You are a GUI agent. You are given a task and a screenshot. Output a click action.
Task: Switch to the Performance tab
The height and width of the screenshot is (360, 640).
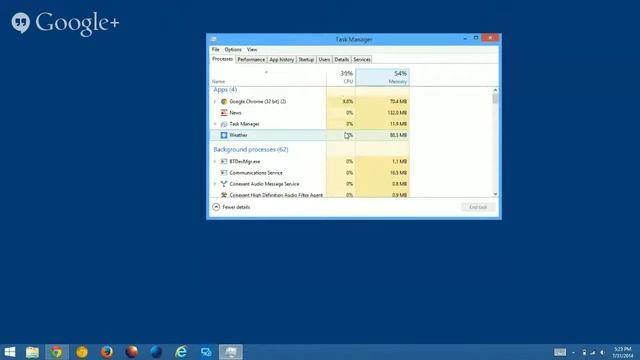[x=251, y=60]
